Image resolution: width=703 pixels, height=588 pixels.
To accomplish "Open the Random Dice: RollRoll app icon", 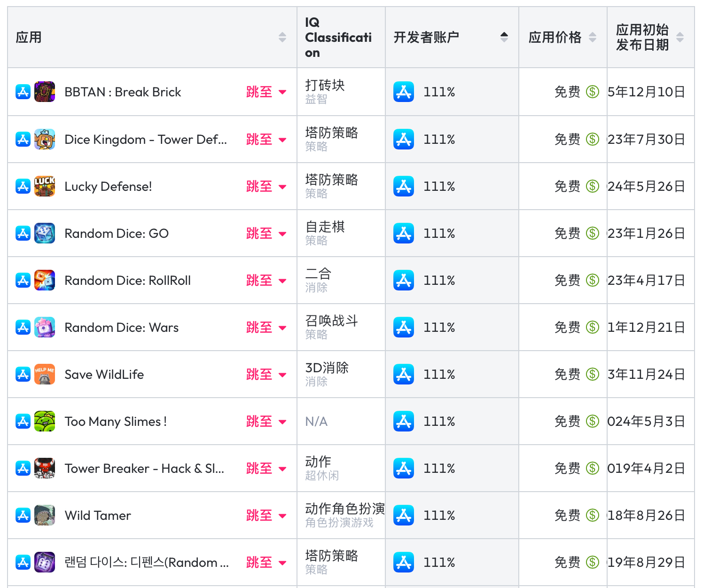I will click(x=45, y=280).
